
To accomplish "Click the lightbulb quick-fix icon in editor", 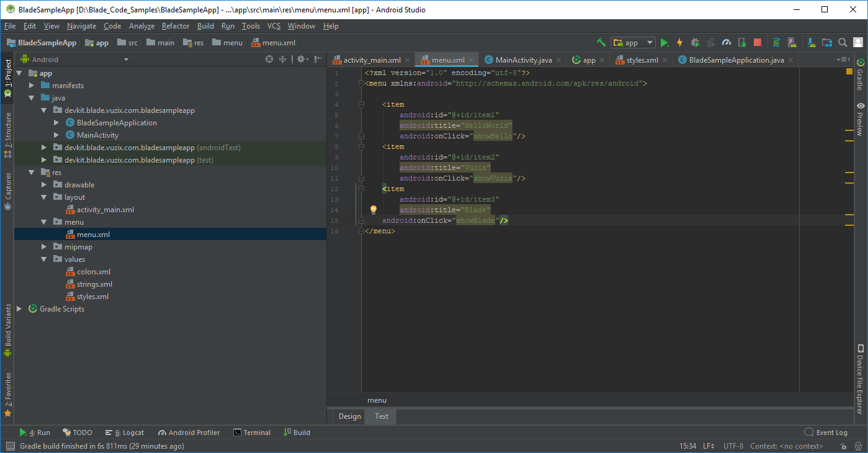I will pyautogui.click(x=374, y=210).
